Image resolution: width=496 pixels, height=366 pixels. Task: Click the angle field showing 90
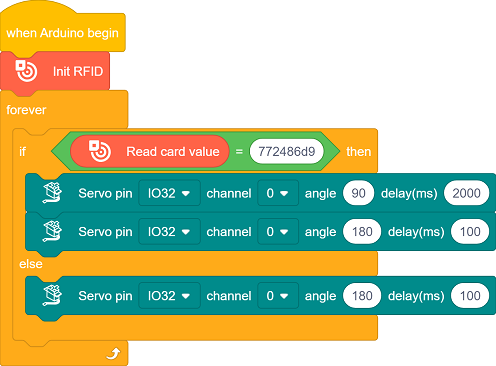click(358, 193)
